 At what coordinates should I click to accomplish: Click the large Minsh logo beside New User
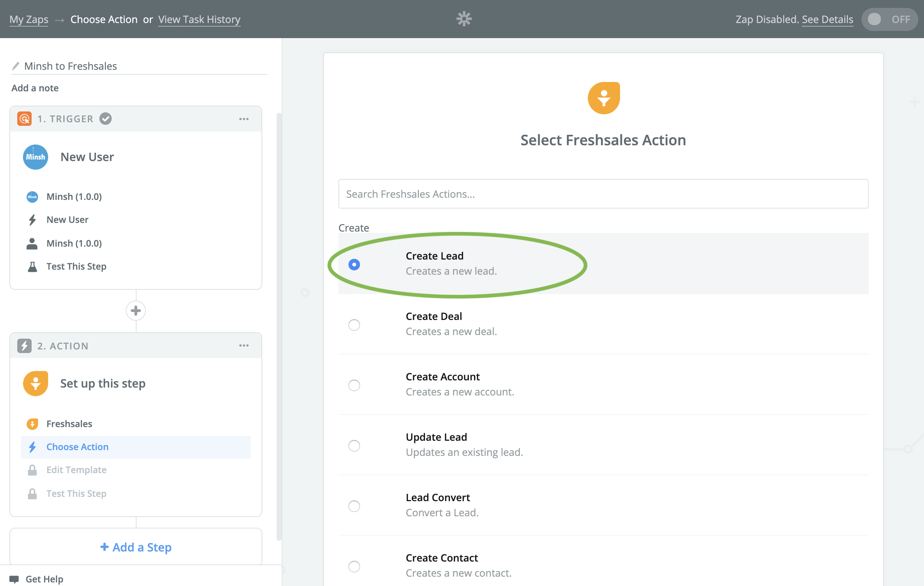[x=35, y=157]
